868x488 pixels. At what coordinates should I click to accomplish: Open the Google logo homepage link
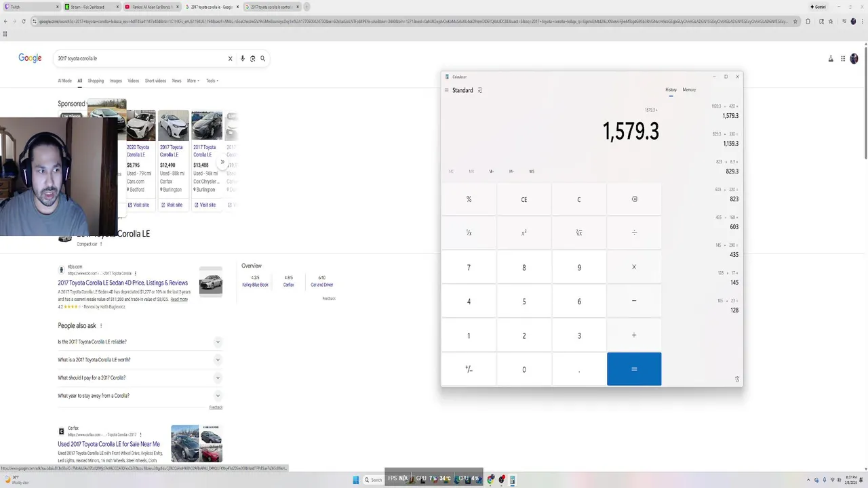(x=30, y=58)
